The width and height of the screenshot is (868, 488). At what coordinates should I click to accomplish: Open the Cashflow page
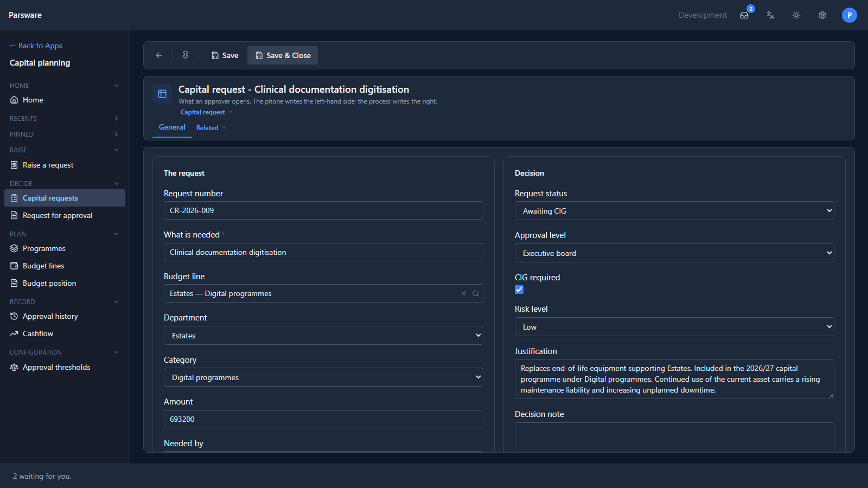coord(65,333)
